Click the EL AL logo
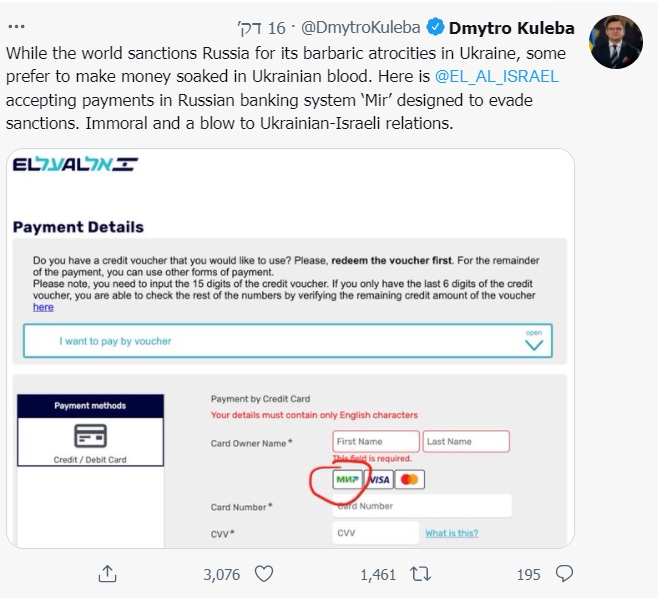658x599 pixels. coord(75,166)
